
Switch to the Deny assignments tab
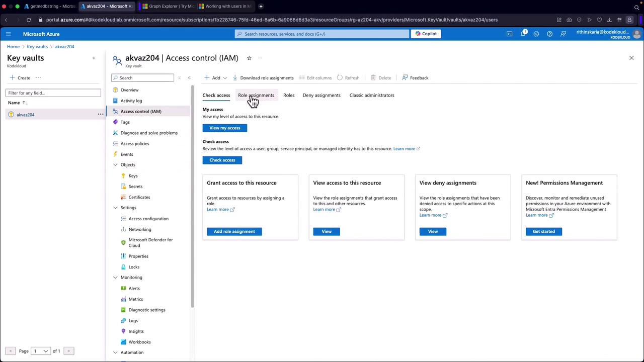tap(321, 95)
